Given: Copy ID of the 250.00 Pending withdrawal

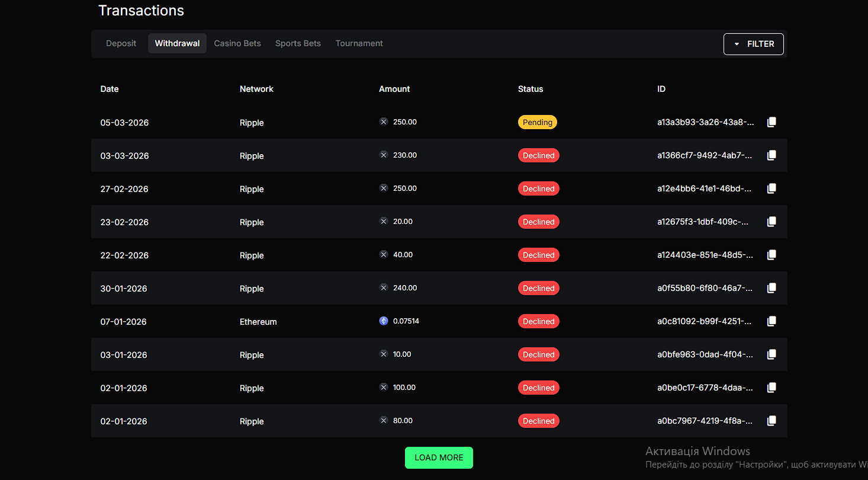Looking at the screenshot, I should tap(771, 122).
